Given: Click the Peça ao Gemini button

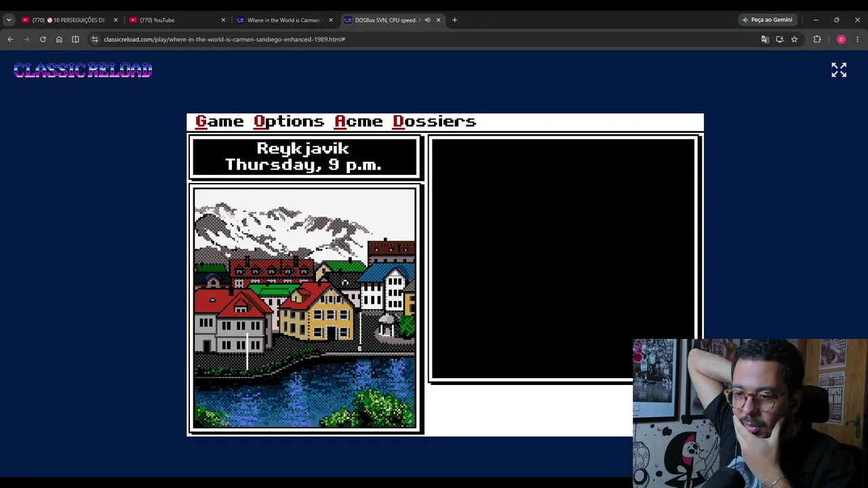Looking at the screenshot, I should pos(767,20).
